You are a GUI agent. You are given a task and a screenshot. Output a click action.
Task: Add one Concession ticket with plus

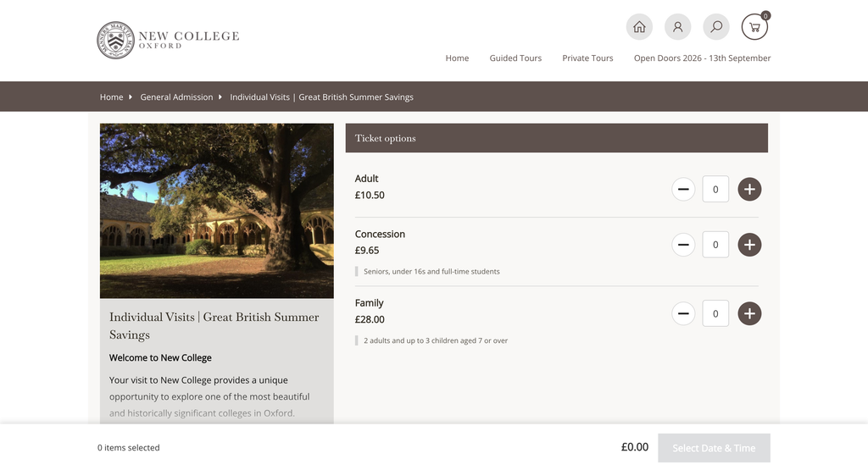[749, 245]
